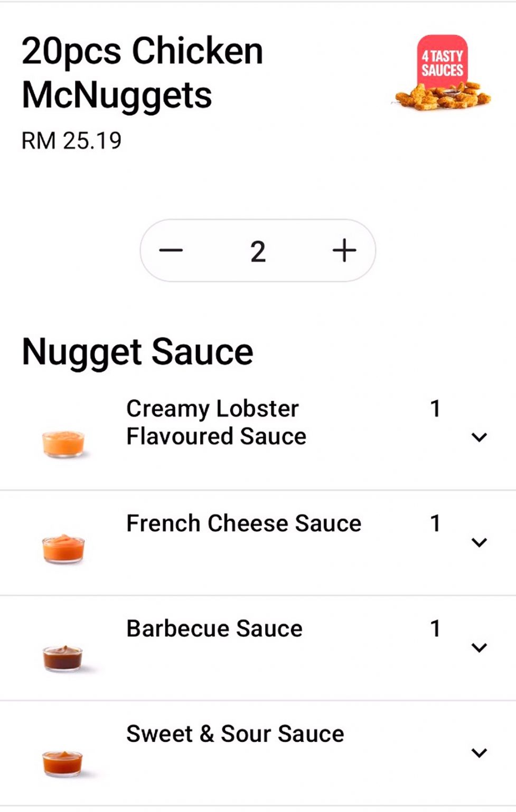
Task: Tap the Creamy Lobster sauce cup icon
Action: pos(63,443)
